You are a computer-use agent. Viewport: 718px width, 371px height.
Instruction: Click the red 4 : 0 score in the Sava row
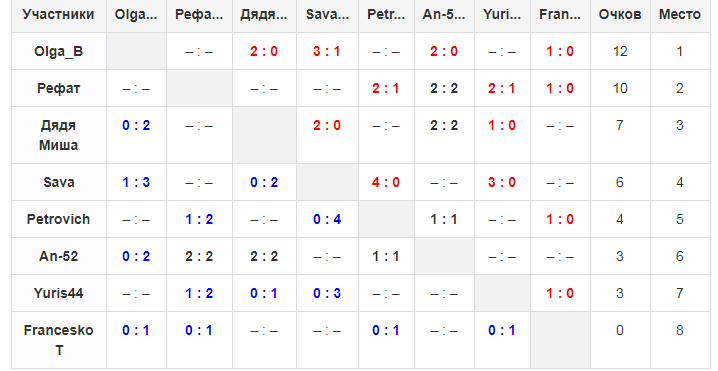click(386, 182)
